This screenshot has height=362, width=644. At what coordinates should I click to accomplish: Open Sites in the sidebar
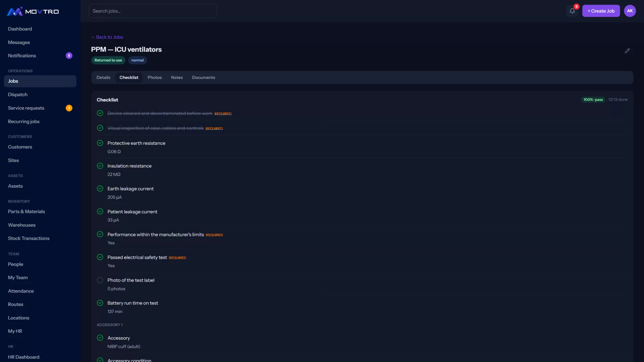click(x=40, y=160)
